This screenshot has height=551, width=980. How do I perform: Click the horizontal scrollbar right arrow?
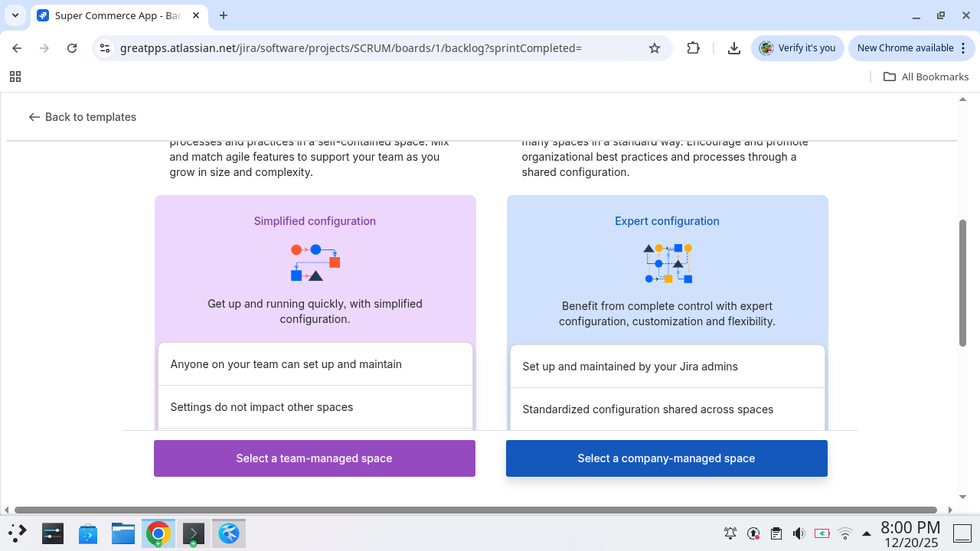(950, 510)
